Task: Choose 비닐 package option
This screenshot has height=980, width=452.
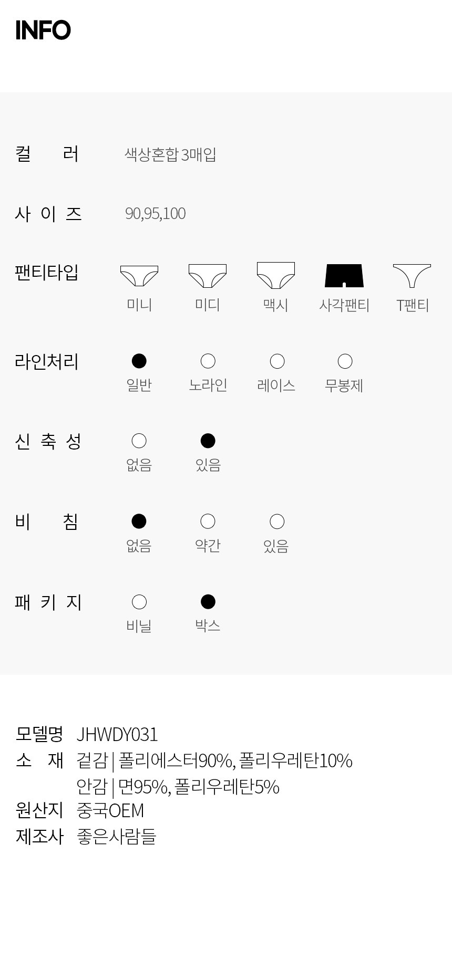Action: point(139,602)
